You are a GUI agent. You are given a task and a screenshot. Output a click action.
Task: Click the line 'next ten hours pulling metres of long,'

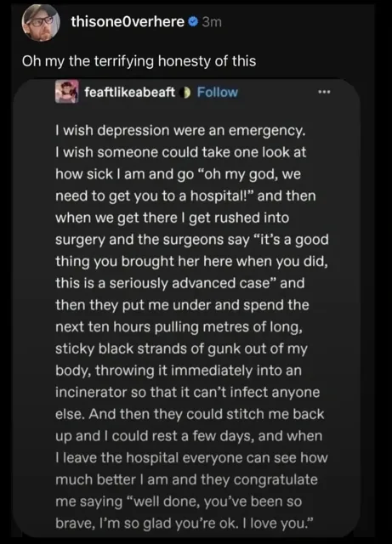point(179,326)
